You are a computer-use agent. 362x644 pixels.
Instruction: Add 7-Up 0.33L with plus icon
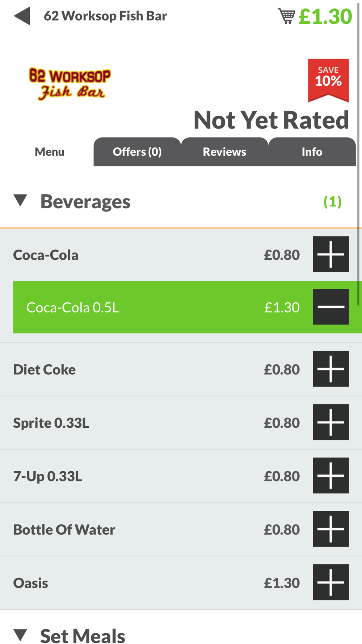click(331, 476)
